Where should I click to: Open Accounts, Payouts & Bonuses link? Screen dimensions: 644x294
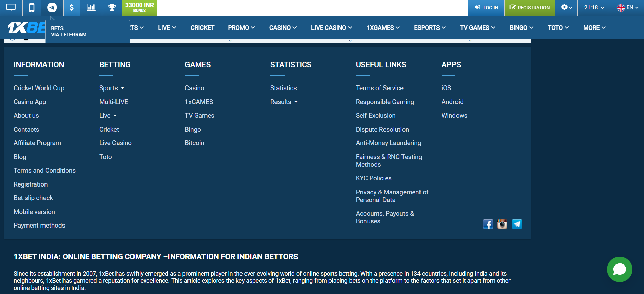[385, 217]
